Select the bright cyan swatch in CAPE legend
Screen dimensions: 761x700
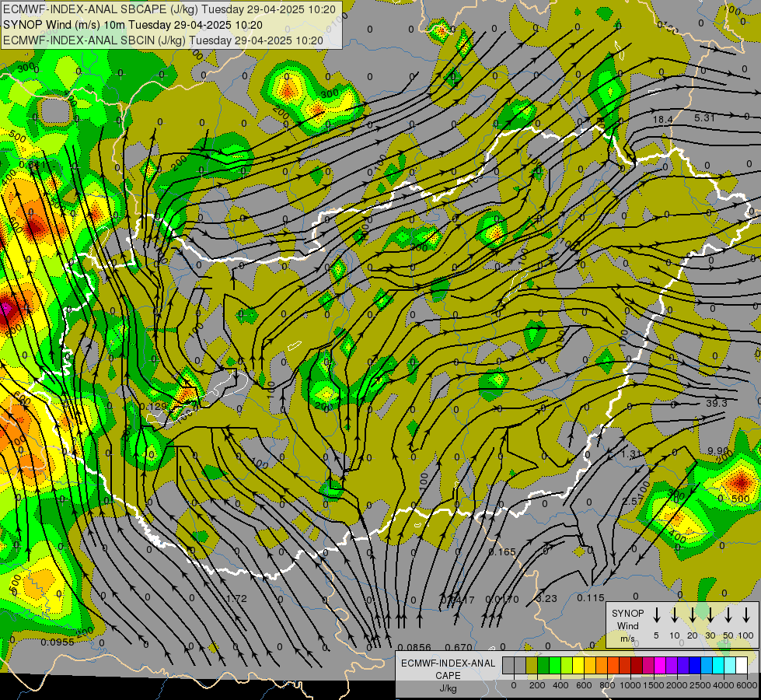(x=719, y=666)
